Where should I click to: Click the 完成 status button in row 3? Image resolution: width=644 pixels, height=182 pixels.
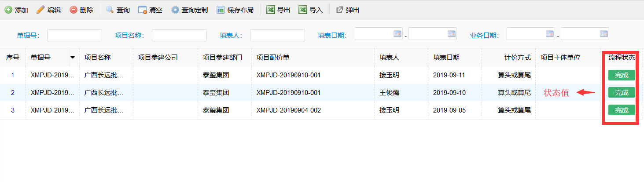622,110
